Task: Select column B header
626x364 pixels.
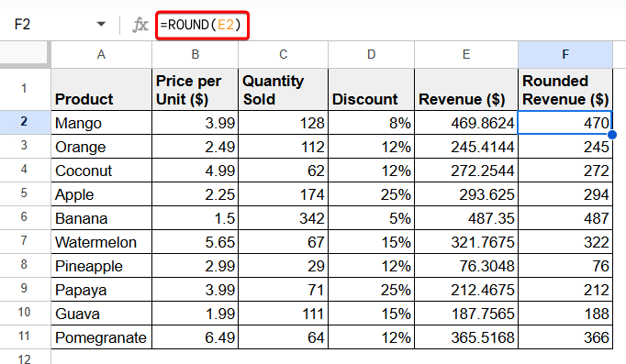Action: 196,54
